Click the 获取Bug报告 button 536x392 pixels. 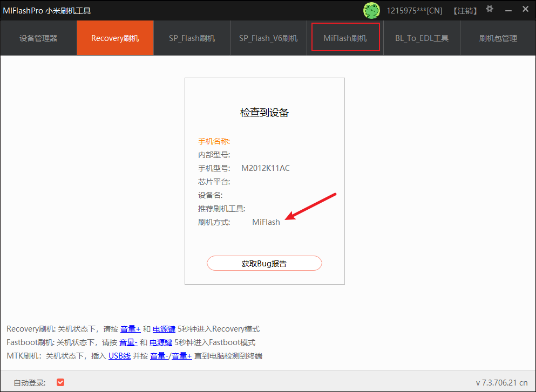264,263
